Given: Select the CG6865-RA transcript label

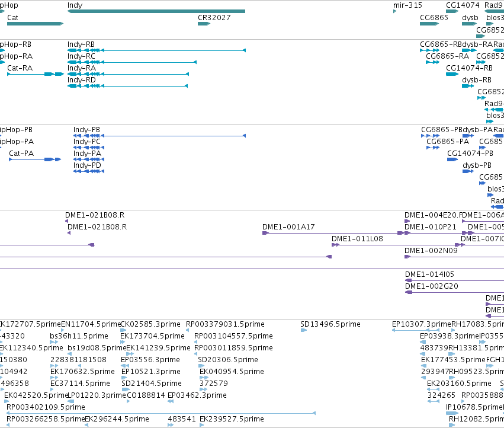Looking at the screenshot, I should [447, 56].
